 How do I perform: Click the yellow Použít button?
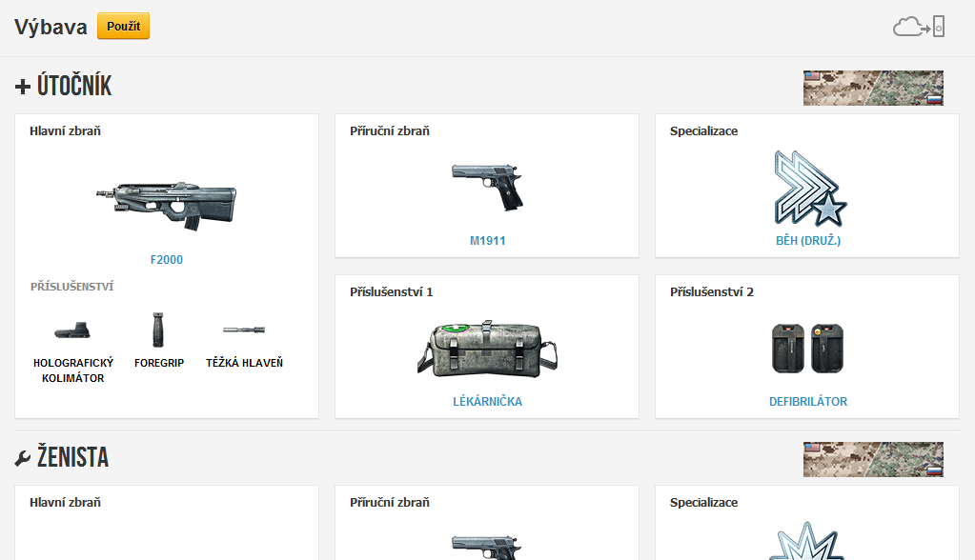123,26
